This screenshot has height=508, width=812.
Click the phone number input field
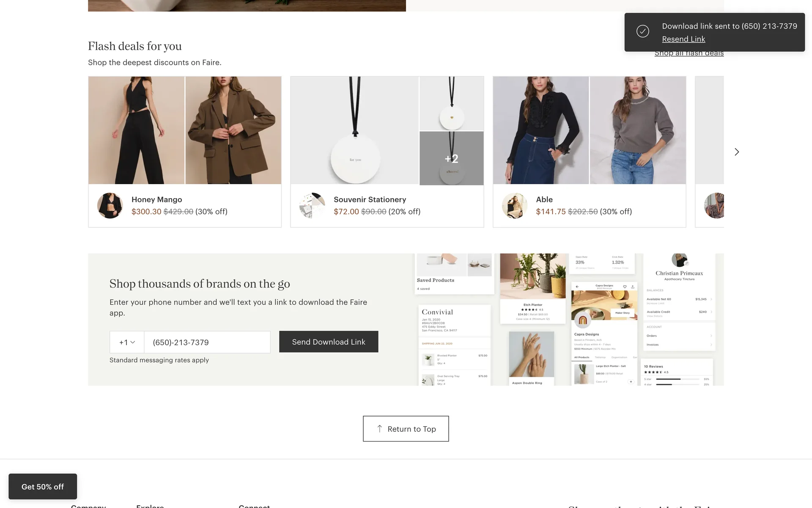[x=207, y=342]
